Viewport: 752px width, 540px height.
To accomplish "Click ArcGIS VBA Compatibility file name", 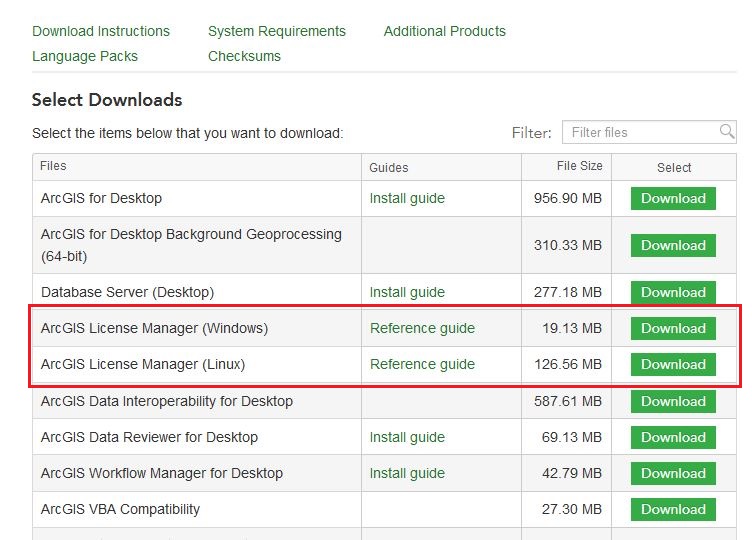I will pos(120,509).
